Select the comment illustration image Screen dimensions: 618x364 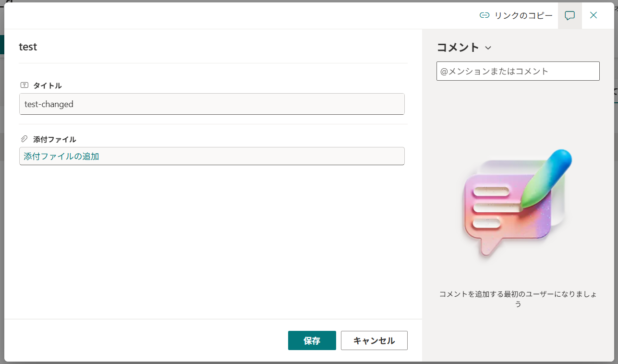pos(518,204)
